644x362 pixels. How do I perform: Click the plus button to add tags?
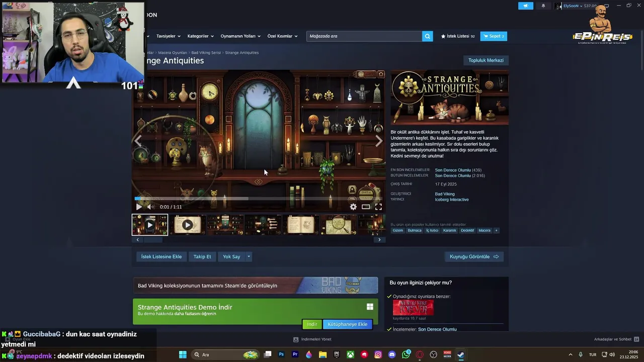coord(496,230)
